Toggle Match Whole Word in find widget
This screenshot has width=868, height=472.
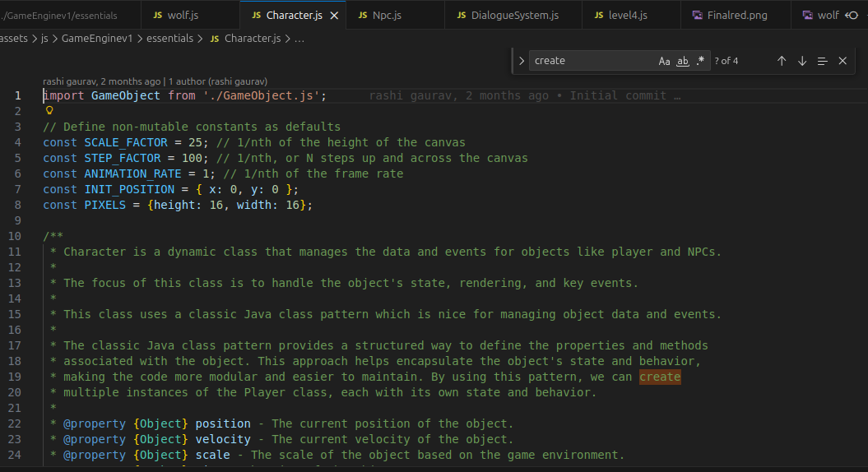683,61
